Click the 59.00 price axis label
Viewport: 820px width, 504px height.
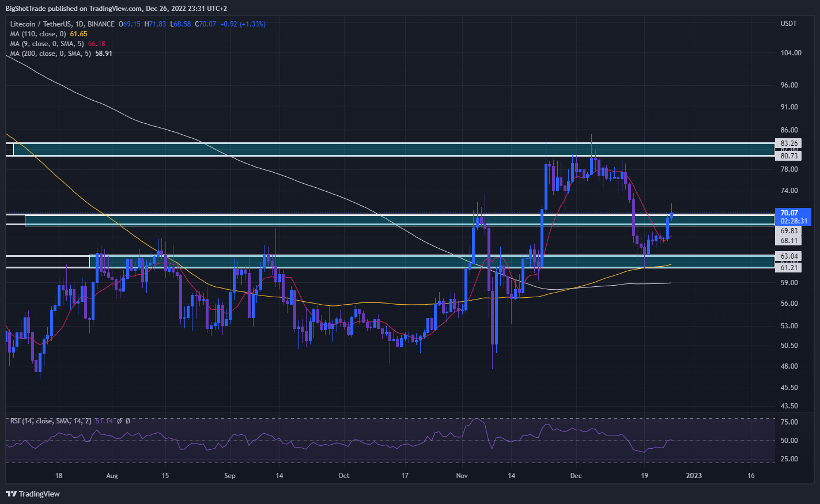789,283
